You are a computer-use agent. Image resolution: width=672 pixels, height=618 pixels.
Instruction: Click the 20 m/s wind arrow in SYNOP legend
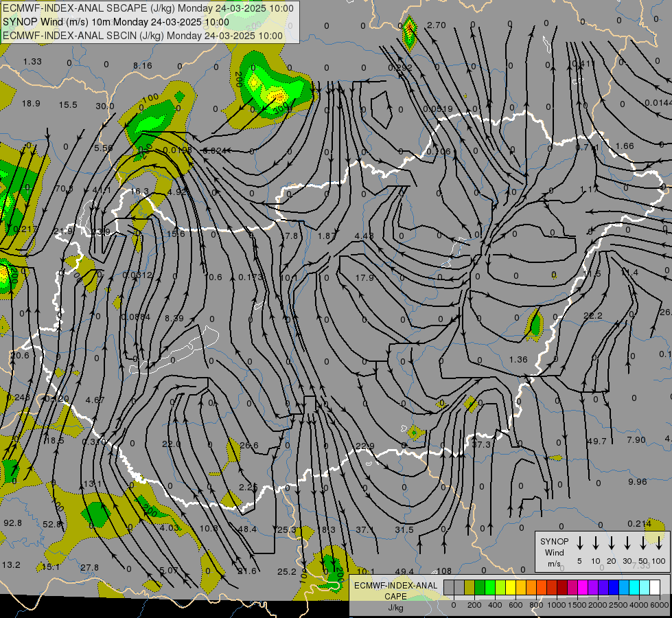pos(612,542)
